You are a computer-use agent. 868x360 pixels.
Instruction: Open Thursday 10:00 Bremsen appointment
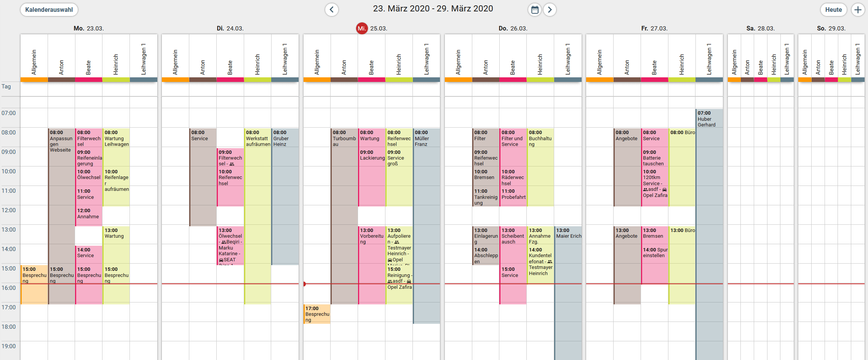click(486, 177)
